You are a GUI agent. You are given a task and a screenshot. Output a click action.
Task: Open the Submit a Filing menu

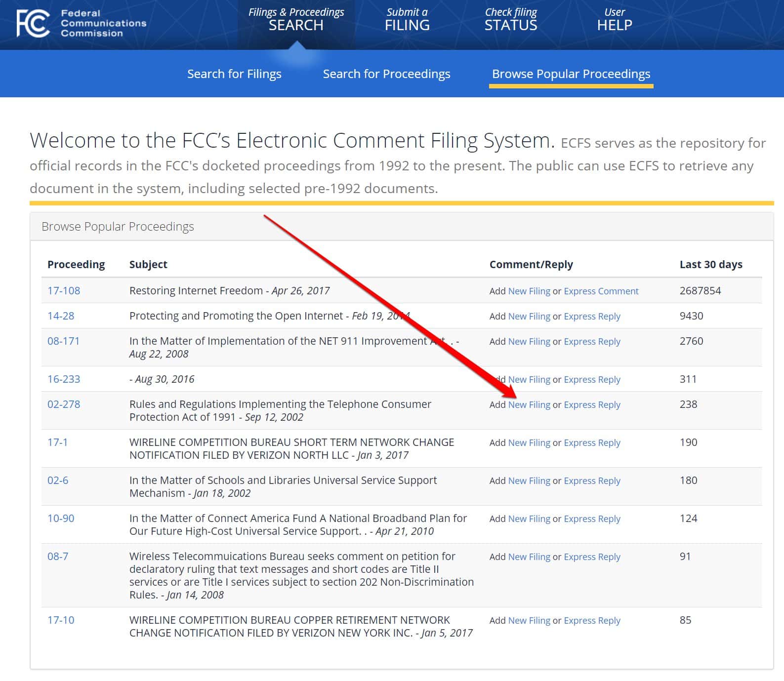pyautogui.click(x=407, y=20)
